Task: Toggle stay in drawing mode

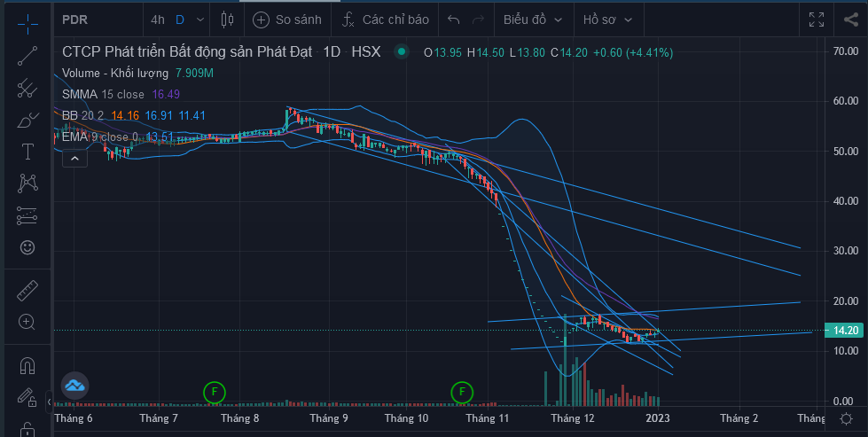Action: (x=27, y=396)
